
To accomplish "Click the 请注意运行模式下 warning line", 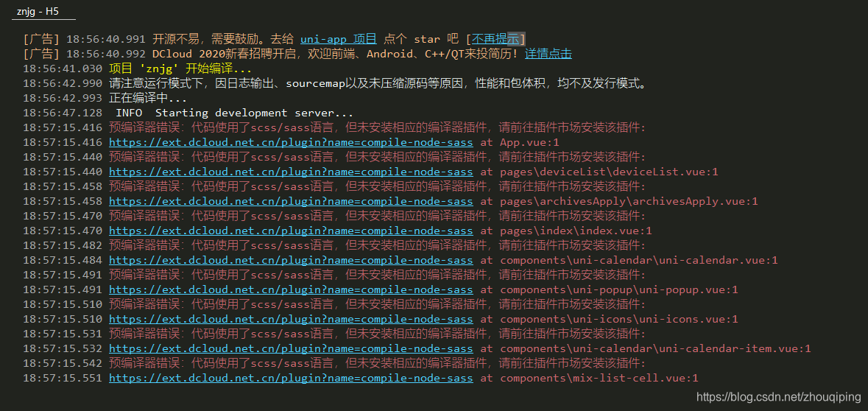I will (378, 84).
